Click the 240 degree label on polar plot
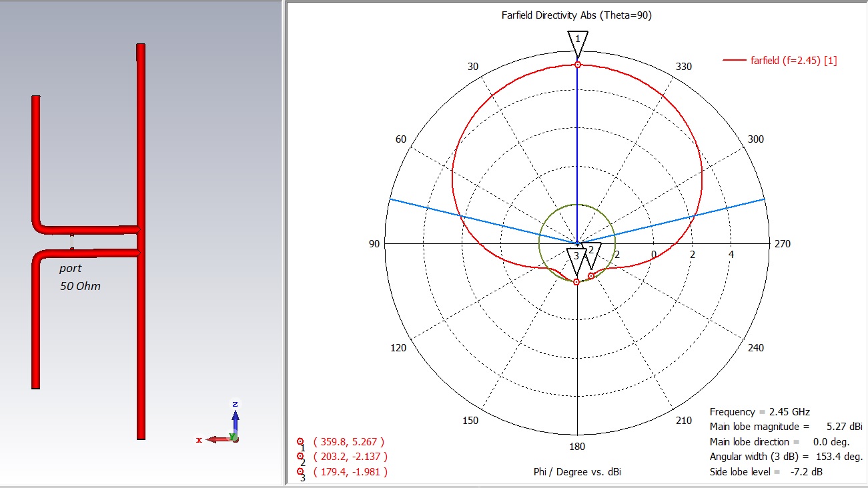This screenshot has width=868, height=488. 756,348
